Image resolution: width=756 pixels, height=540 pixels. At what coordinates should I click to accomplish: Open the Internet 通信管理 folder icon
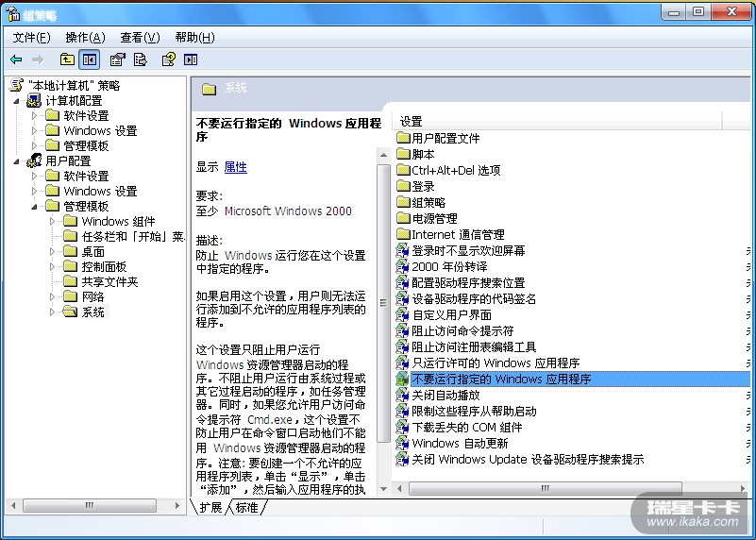click(403, 234)
